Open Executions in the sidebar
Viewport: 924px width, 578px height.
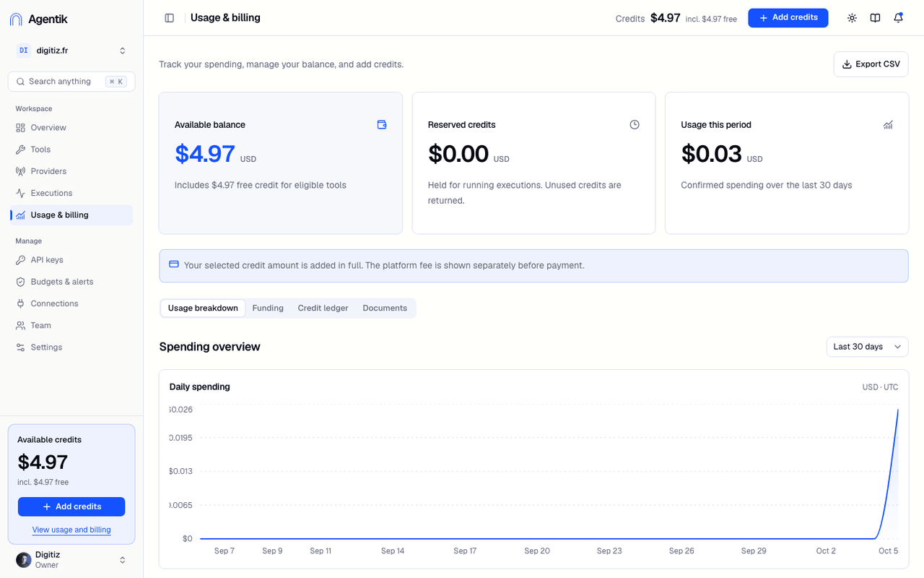click(71, 193)
